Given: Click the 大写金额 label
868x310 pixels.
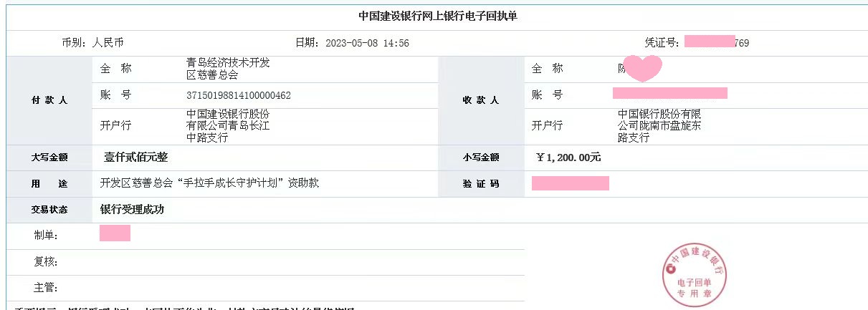Looking at the screenshot, I should (x=49, y=158).
